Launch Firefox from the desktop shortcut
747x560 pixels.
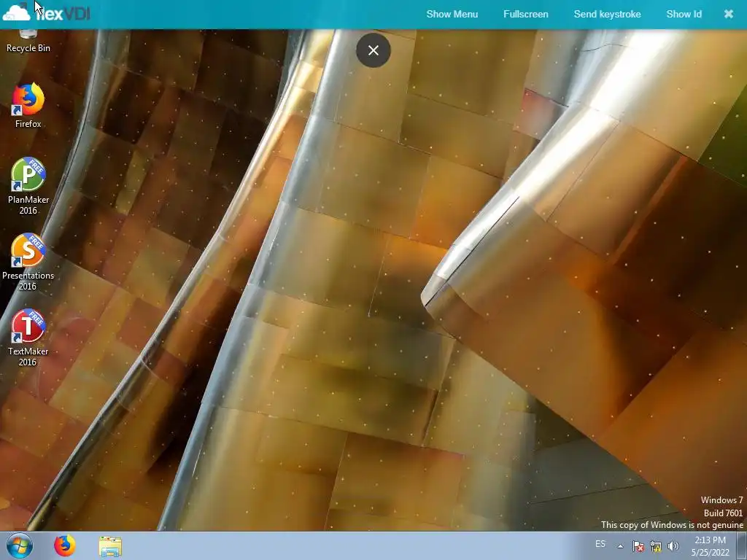pos(28,106)
